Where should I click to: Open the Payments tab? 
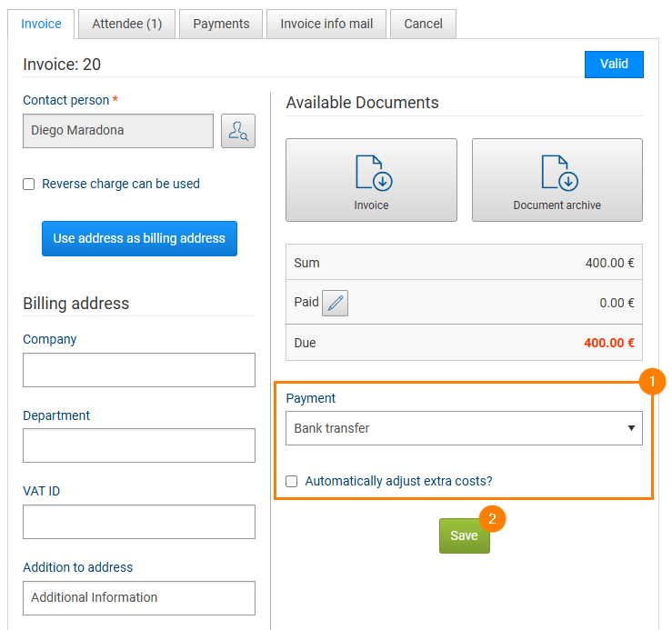[x=221, y=25]
